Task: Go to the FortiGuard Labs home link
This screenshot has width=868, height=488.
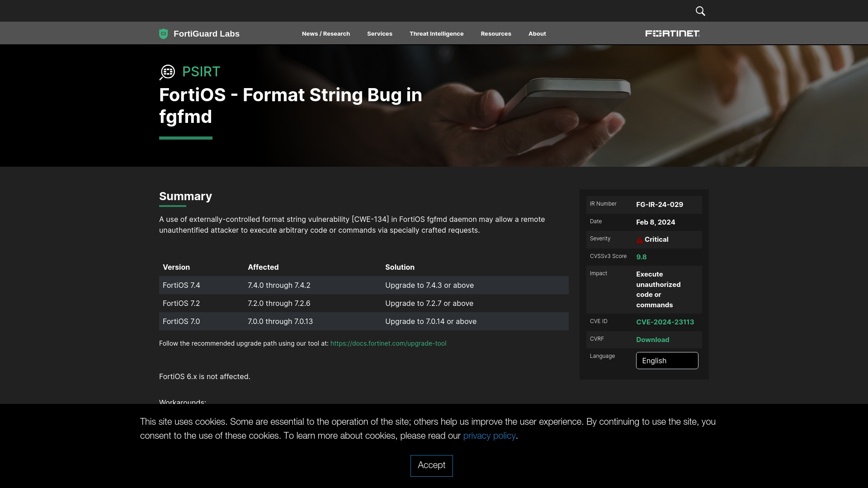Action: [x=207, y=34]
